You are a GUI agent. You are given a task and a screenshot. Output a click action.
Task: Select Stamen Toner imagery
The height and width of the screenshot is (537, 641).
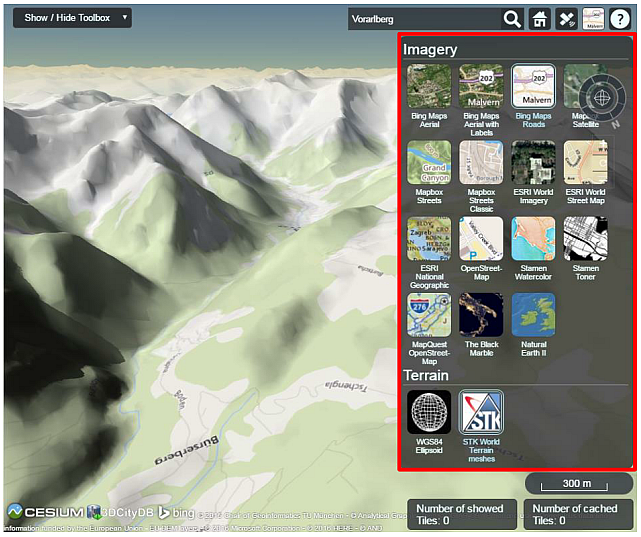pos(585,239)
